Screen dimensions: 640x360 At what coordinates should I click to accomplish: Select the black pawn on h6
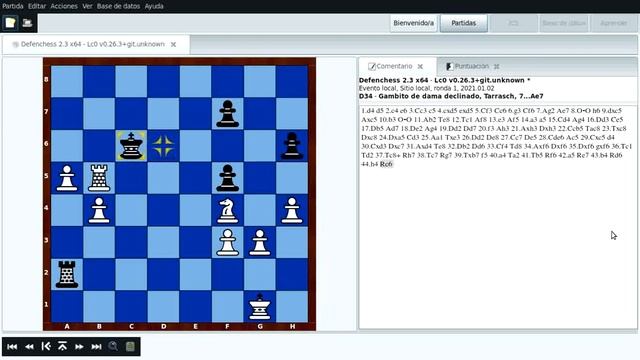pos(292,146)
